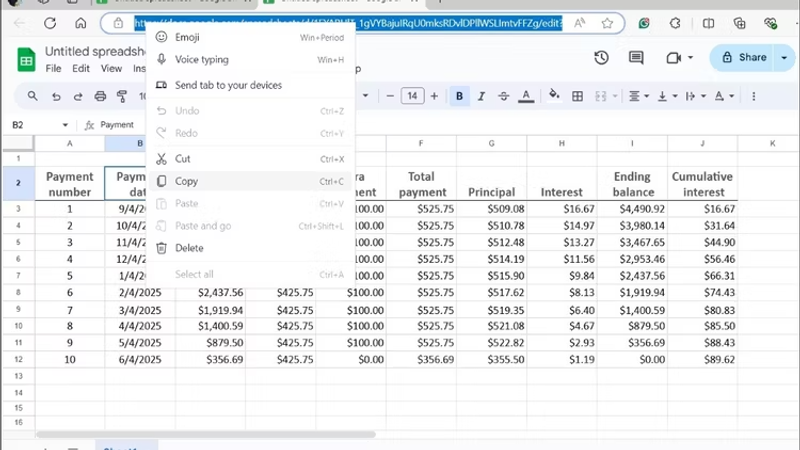The width and height of the screenshot is (800, 450).
Task: Open version history clock icon
Action: coord(601,58)
